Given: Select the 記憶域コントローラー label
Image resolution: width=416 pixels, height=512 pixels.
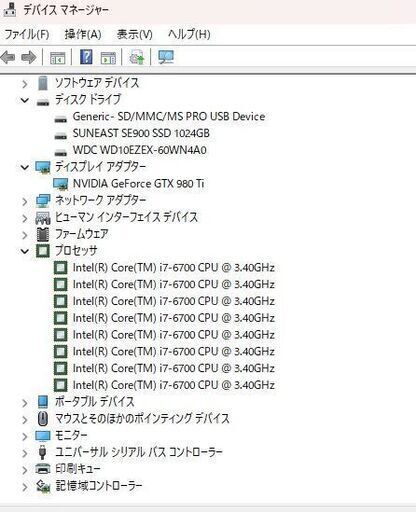Looking at the screenshot, I should pos(99,486).
